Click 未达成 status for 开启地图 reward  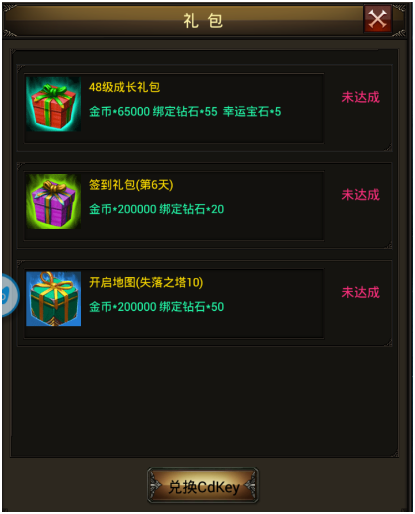360,292
